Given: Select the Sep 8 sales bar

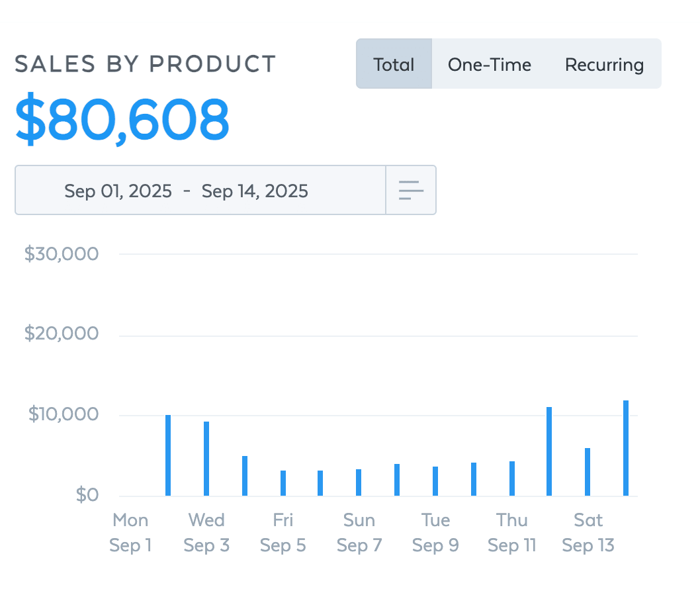Looking at the screenshot, I should click(397, 480).
